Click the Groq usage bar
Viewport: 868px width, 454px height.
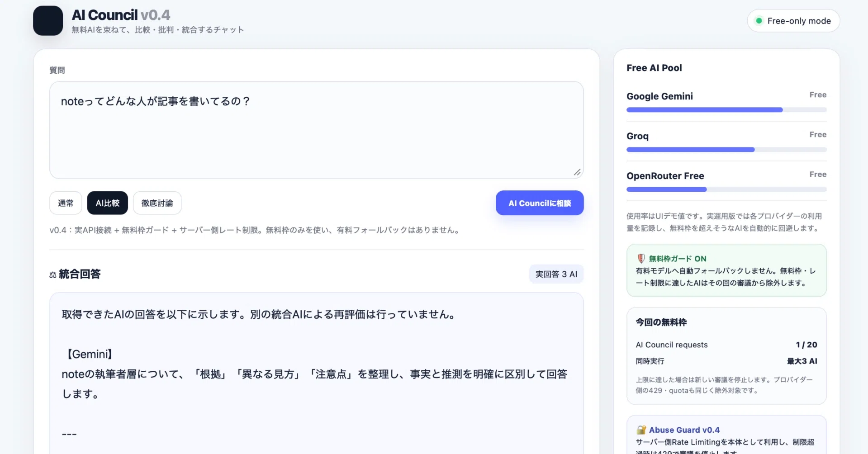click(x=726, y=150)
